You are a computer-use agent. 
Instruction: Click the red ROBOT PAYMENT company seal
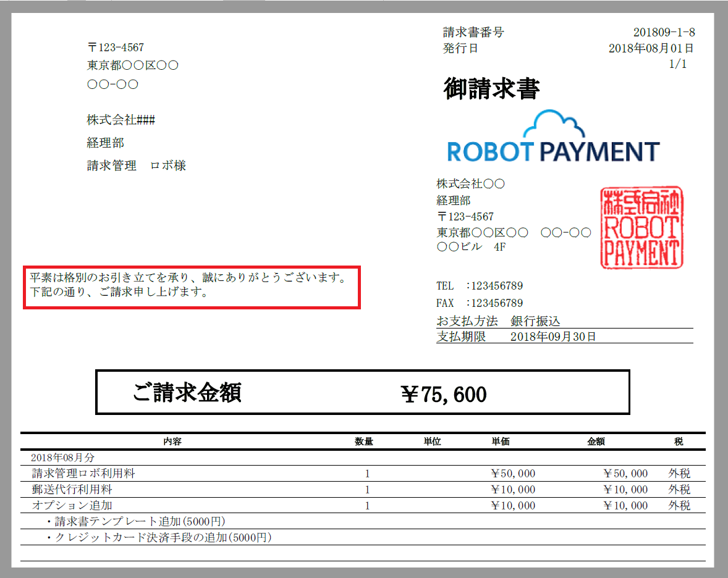[x=641, y=228]
